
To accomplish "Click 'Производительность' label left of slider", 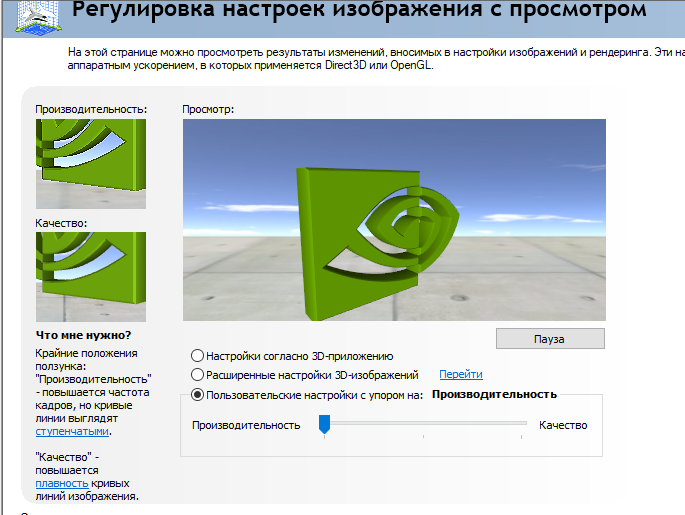I will coord(246,425).
